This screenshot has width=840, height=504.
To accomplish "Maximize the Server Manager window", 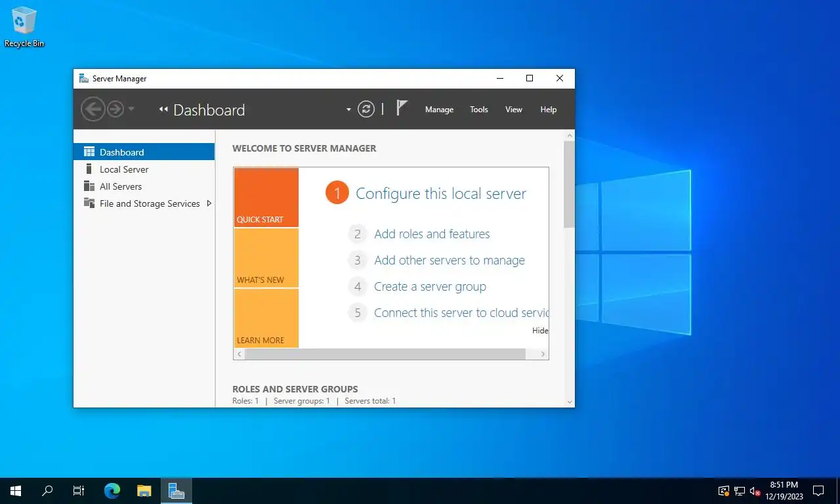I will (x=530, y=78).
